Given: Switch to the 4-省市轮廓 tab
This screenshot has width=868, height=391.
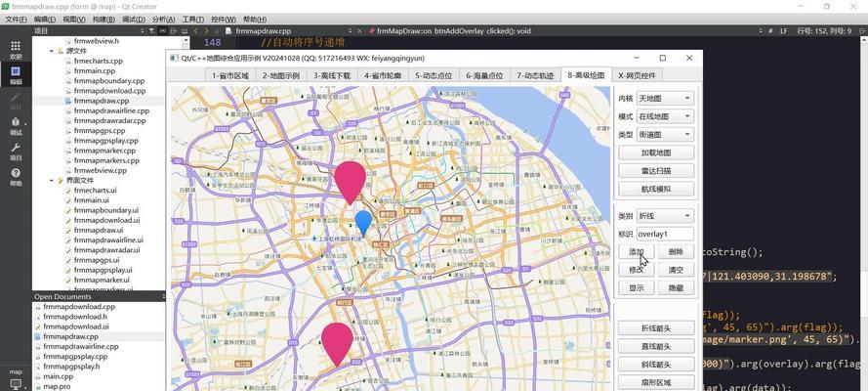Looking at the screenshot, I should pos(383,76).
